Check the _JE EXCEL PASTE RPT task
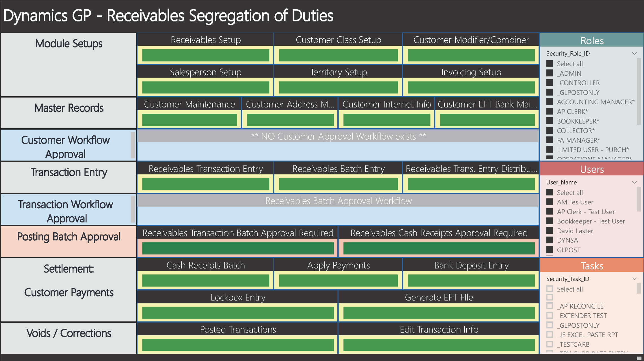The height and width of the screenshot is (361, 644). [550, 335]
